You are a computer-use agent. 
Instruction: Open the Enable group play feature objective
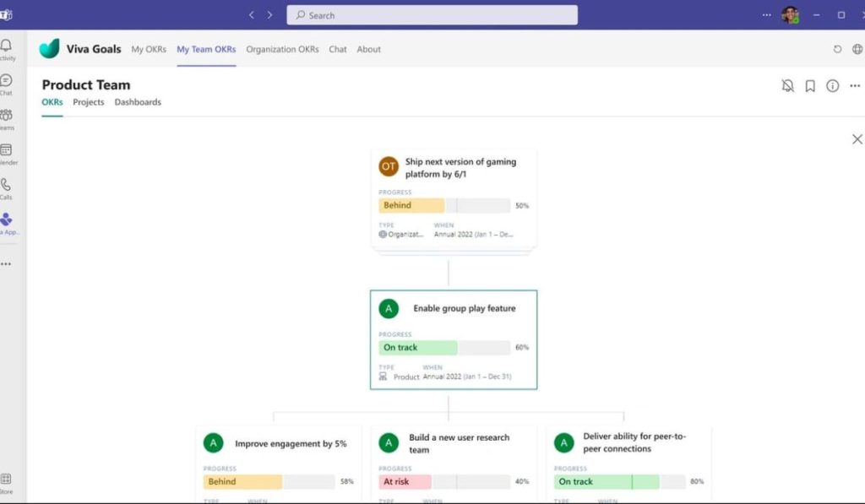point(465,308)
